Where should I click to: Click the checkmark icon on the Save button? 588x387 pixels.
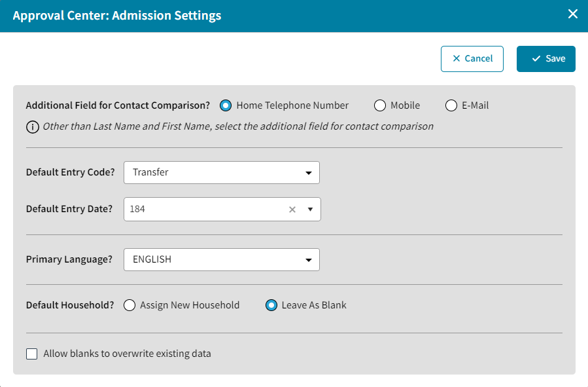point(536,59)
